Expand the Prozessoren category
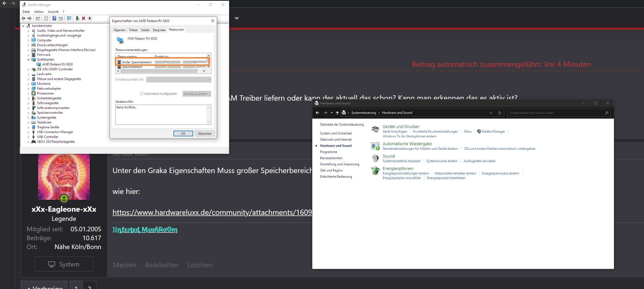The image size is (644, 289). [x=28, y=93]
